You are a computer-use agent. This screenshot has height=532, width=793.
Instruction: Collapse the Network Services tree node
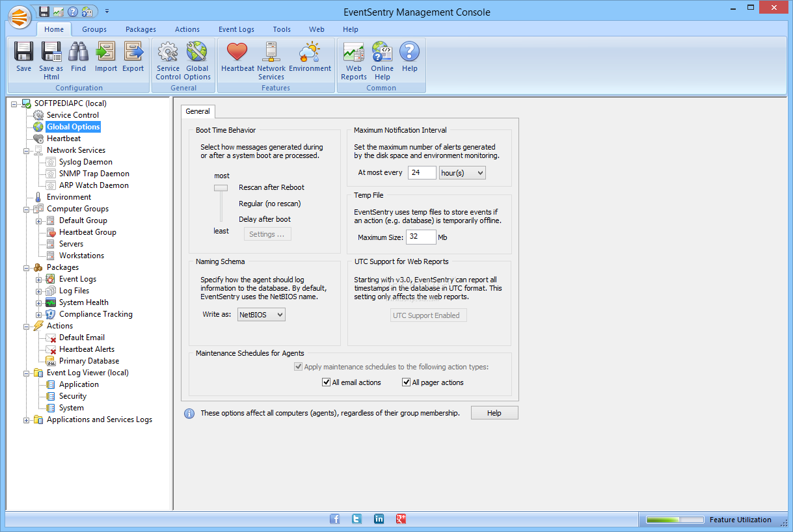pos(27,150)
